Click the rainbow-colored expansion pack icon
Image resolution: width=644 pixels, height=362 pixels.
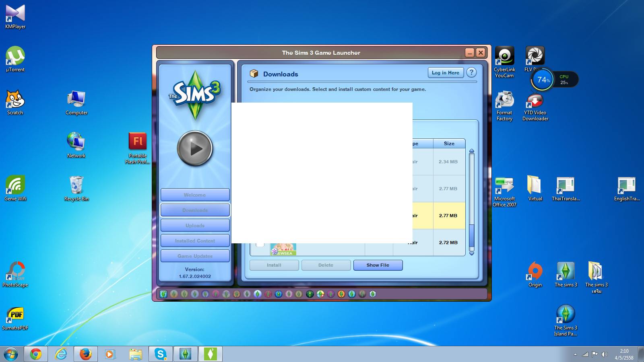coord(320,294)
